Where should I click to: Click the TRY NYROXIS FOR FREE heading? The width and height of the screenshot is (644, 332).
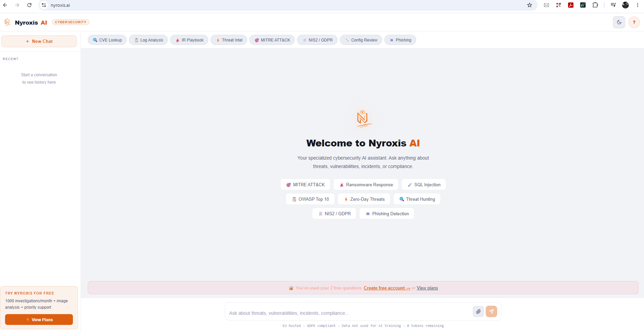click(30, 293)
